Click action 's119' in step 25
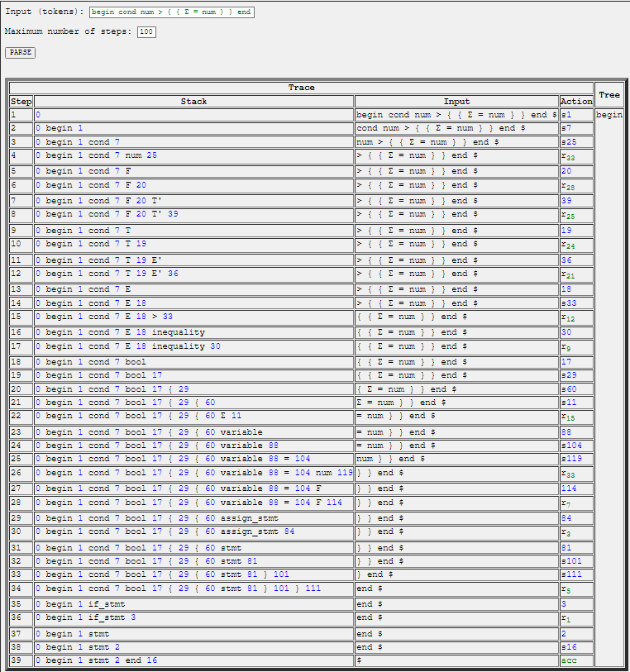This screenshot has height=672, width=630. (x=576, y=459)
